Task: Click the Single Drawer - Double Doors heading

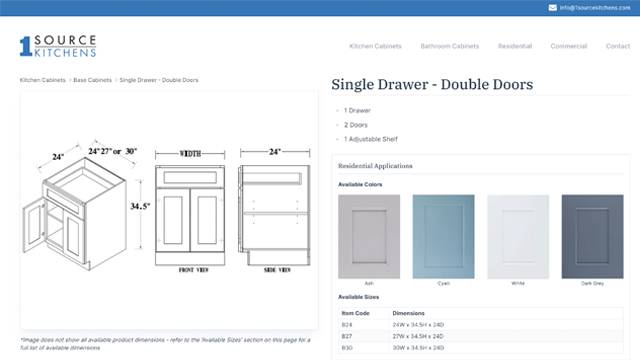Action: [432, 84]
